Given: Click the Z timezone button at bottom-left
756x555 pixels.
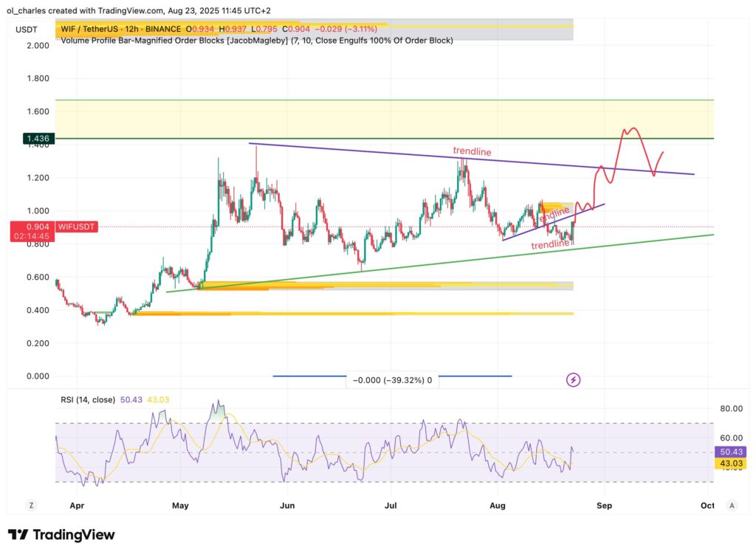Looking at the screenshot, I should (x=31, y=506).
